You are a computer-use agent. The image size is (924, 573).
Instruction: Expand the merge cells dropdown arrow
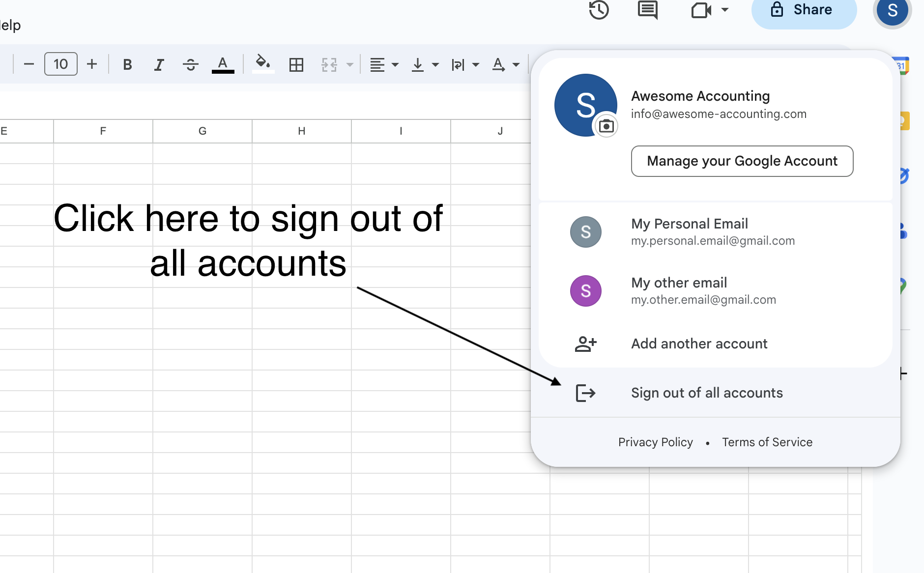click(x=349, y=64)
